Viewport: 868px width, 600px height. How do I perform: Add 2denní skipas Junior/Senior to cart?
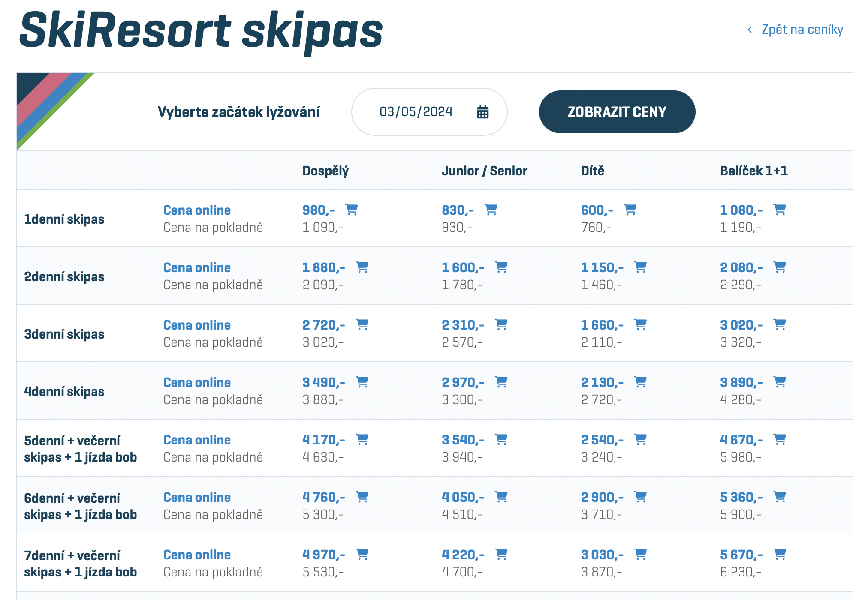[501, 267]
